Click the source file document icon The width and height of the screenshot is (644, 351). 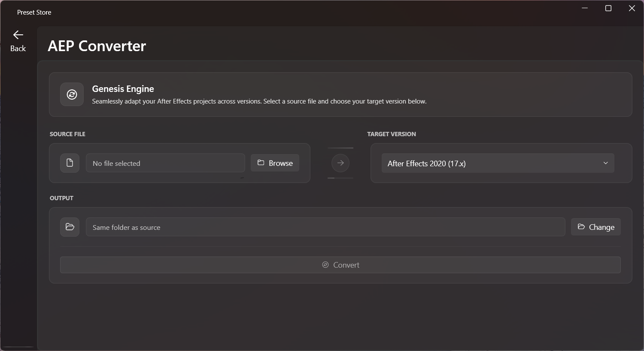70,163
